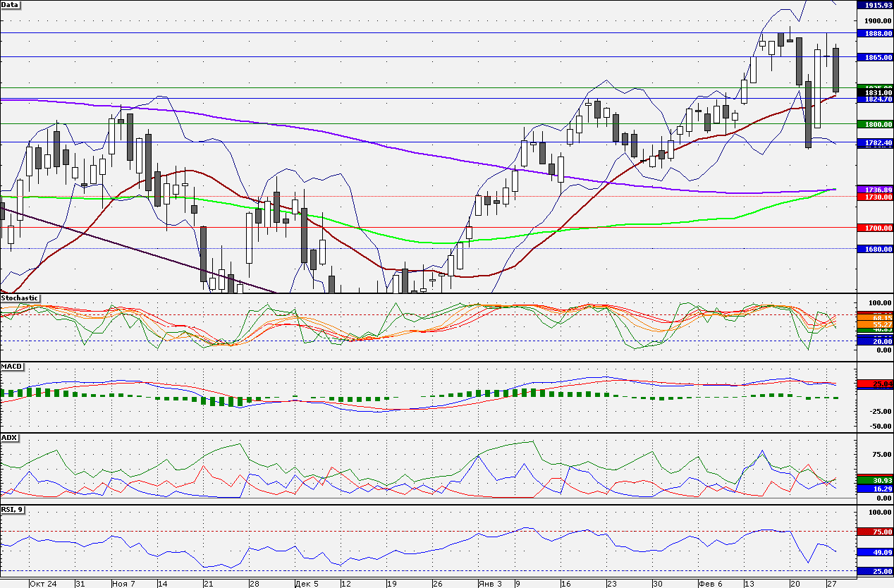Image resolution: width=894 pixels, height=588 pixels.
Task: Click the 1915.93 price tag
Action: coord(874,5)
